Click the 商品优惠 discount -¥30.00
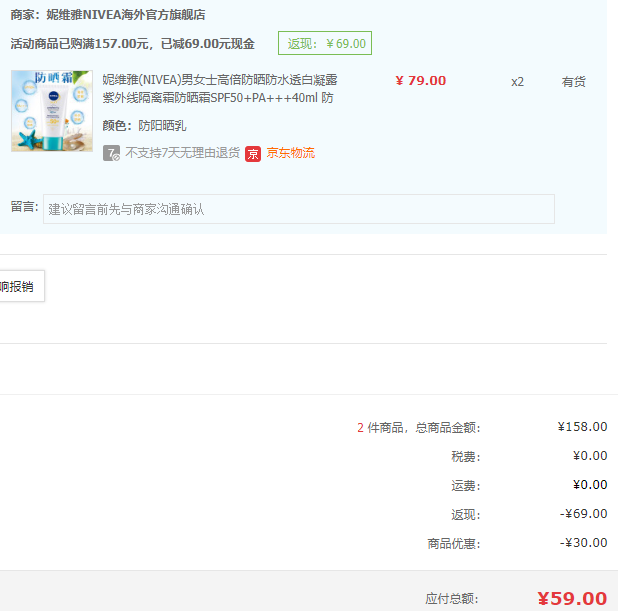 [583, 543]
